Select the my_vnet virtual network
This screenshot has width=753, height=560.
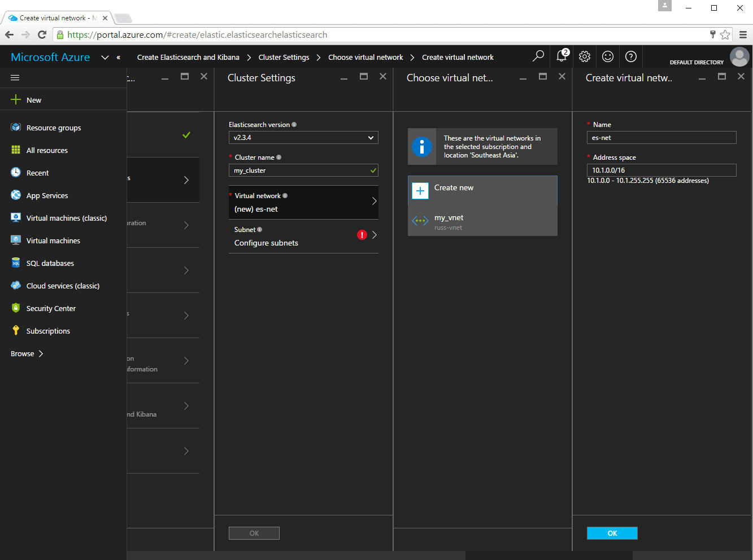coord(482,221)
